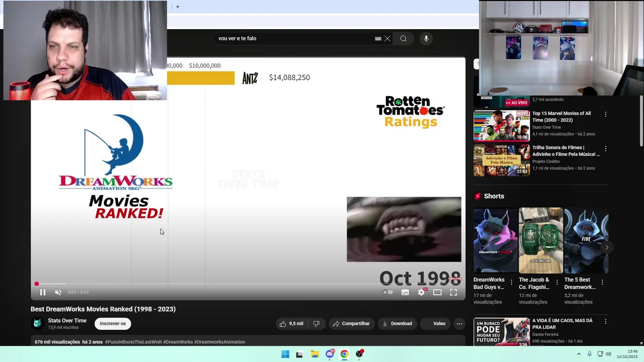The width and height of the screenshot is (644, 362).
Task: Click the Download button
Action: coord(397,324)
